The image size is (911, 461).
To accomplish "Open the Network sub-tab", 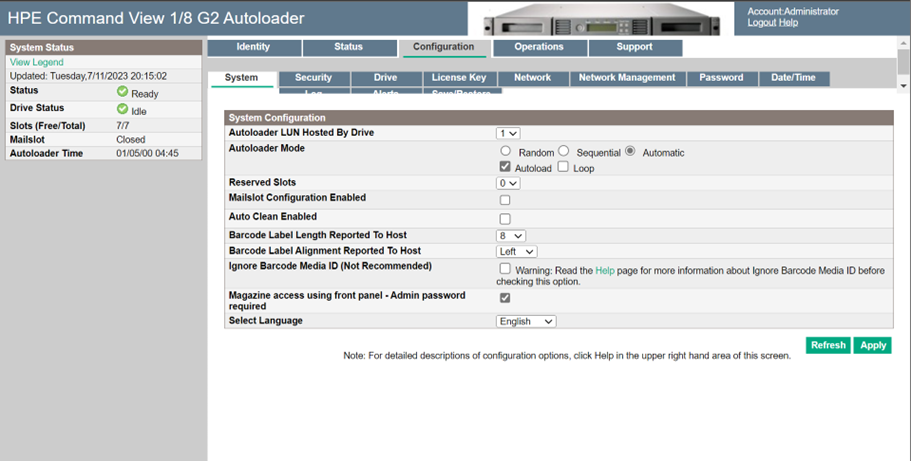I will pyautogui.click(x=533, y=78).
